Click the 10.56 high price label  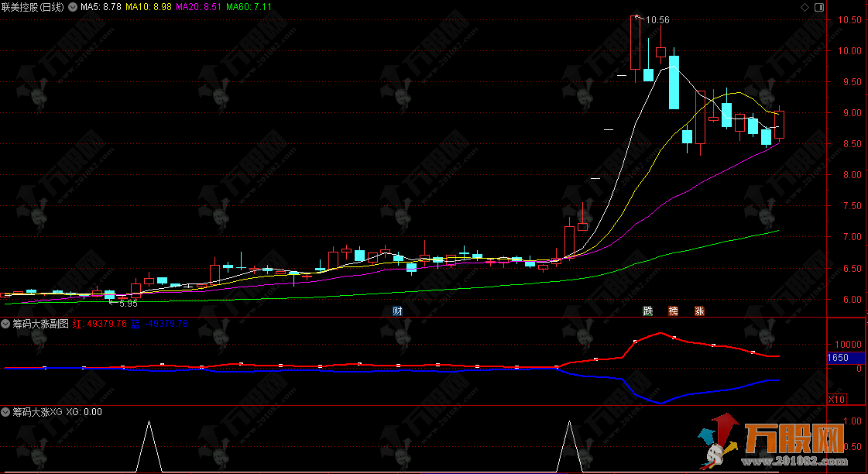tap(657, 20)
